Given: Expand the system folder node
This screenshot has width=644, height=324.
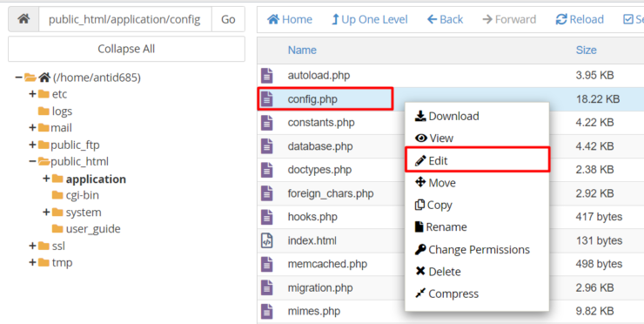Looking at the screenshot, I should click(x=46, y=213).
